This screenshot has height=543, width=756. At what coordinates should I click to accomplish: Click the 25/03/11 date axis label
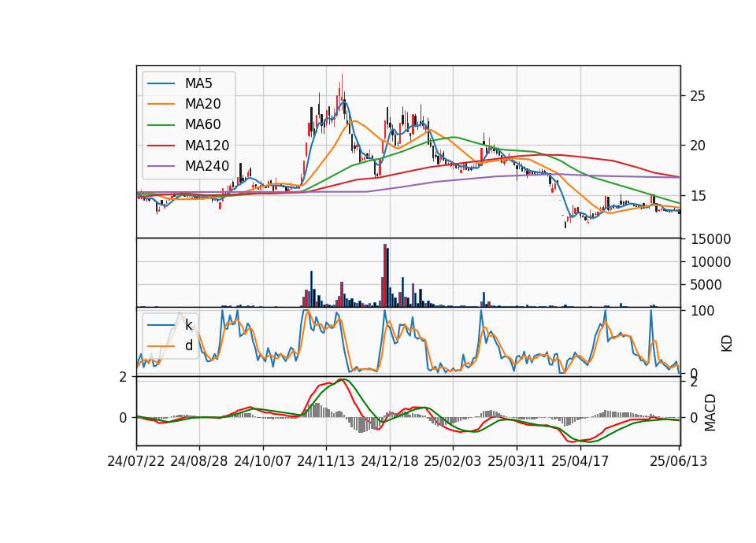(x=517, y=461)
